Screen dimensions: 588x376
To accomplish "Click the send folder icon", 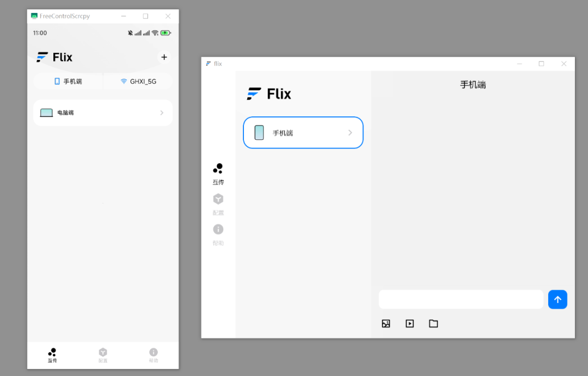I will tap(433, 324).
